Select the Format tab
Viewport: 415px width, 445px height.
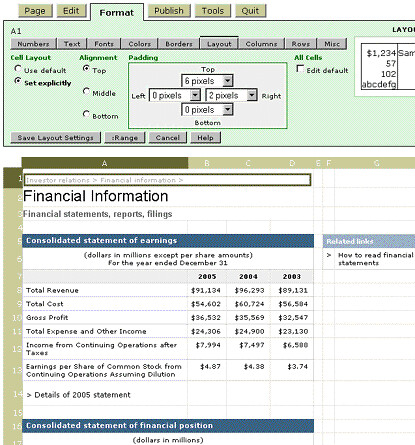[117, 13]
